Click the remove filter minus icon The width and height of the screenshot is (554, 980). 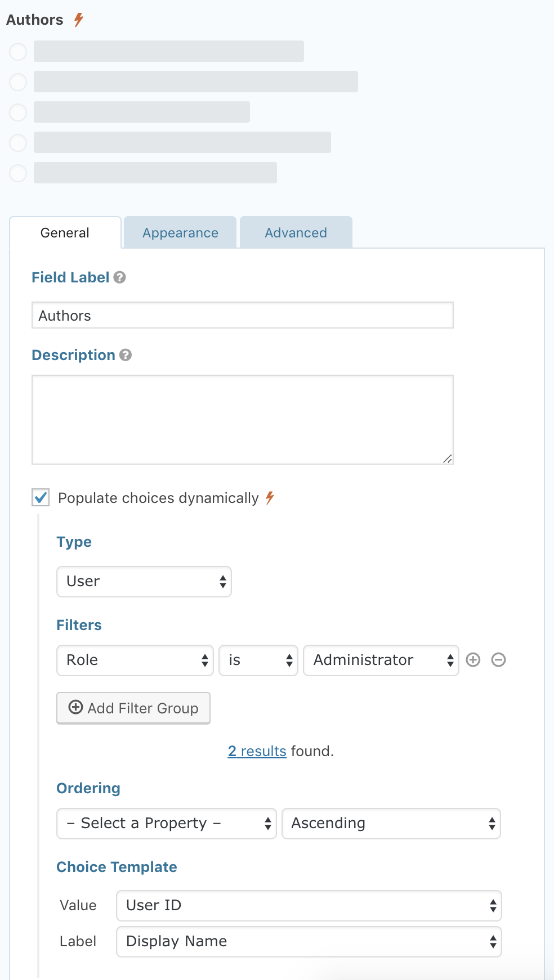pos(499,660)
